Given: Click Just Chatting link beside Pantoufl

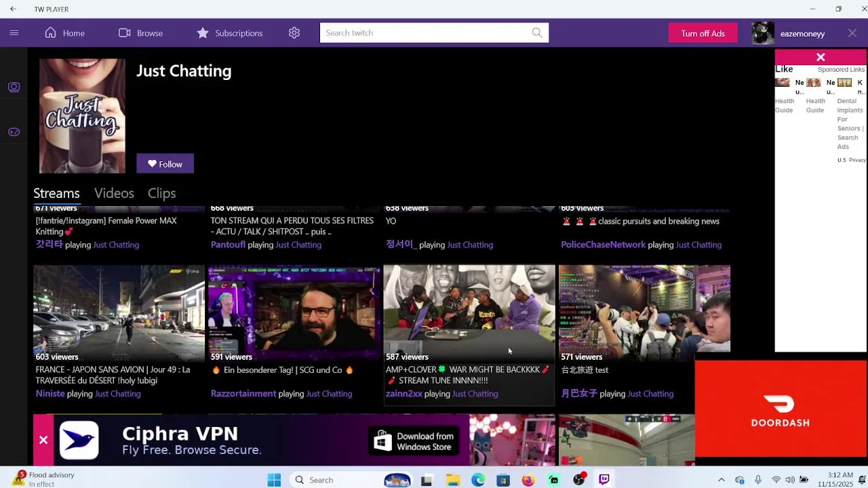Looking at the screenshot, I should pos(298,245).
